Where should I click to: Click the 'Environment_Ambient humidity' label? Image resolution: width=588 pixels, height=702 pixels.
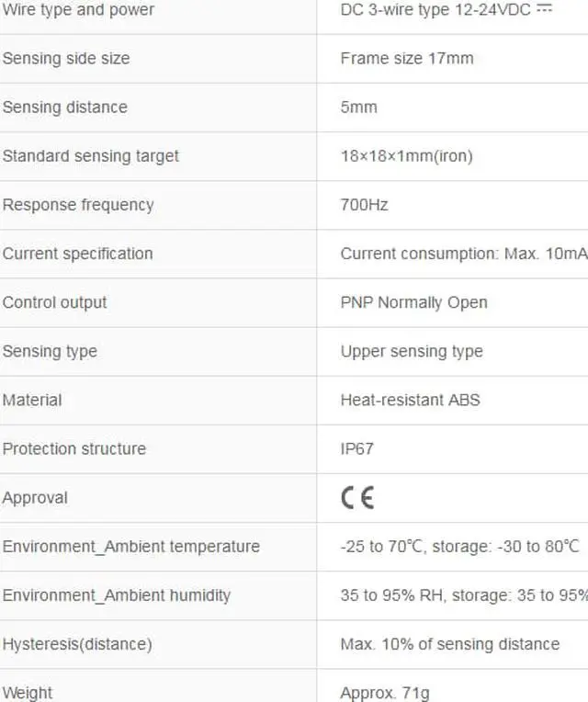coord(116,594)
